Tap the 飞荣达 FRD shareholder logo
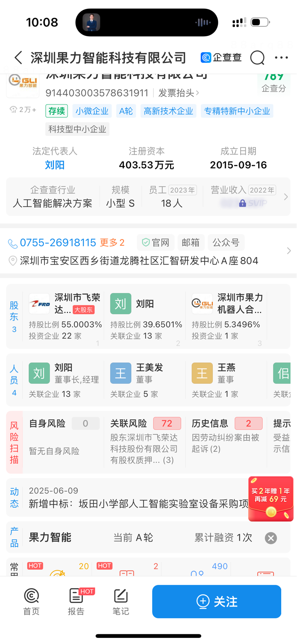297x644 pixels. 39,304
